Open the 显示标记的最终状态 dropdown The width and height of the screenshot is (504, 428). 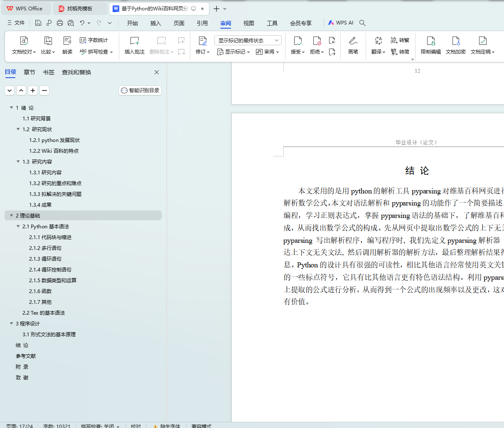pos(248,40)
